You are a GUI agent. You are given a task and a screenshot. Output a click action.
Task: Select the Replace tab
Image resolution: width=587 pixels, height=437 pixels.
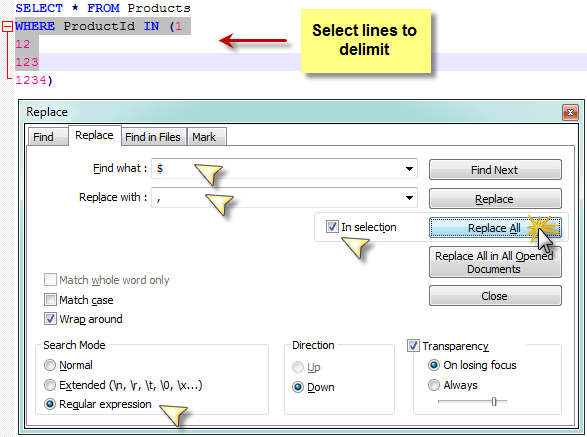[x=94, y=135]
